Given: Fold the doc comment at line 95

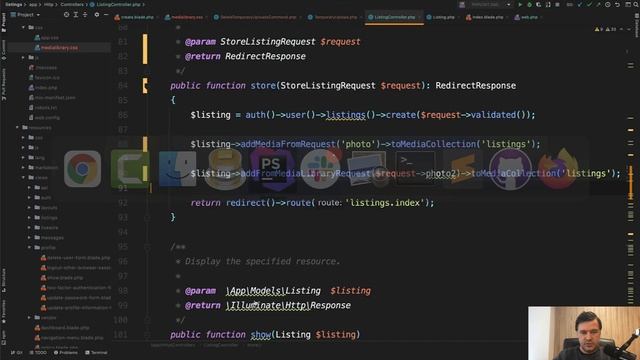Looking at the screenshot, I should coord(147,247).
